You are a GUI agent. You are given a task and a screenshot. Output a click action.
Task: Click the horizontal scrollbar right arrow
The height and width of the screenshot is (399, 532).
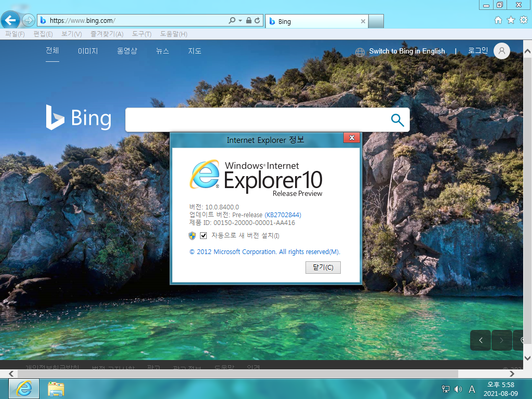point(512,374)
